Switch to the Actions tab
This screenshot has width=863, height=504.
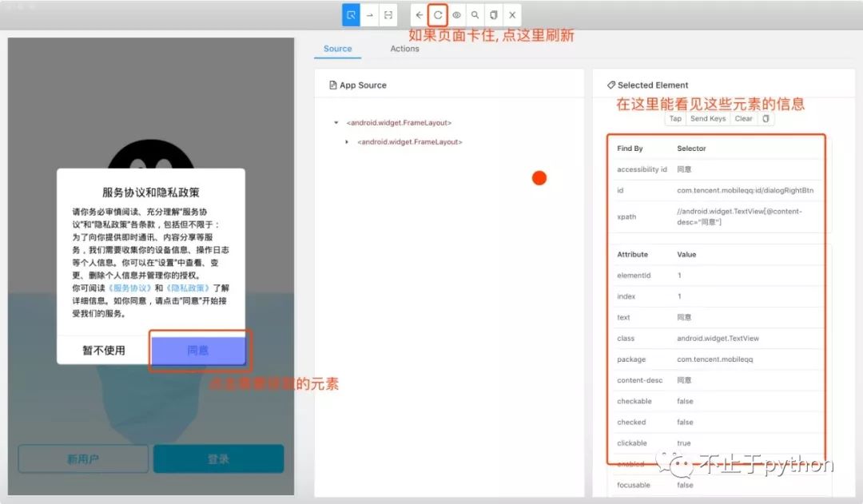coord(404,49)
